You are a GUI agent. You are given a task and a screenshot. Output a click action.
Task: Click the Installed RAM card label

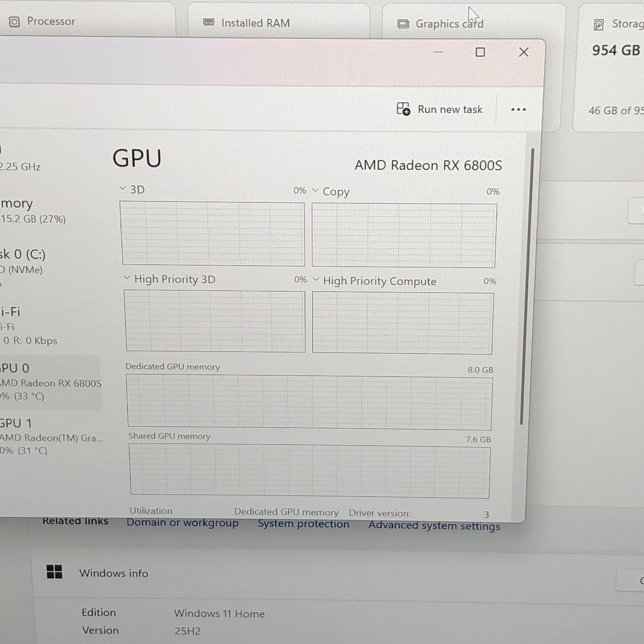tap(255, 23)
